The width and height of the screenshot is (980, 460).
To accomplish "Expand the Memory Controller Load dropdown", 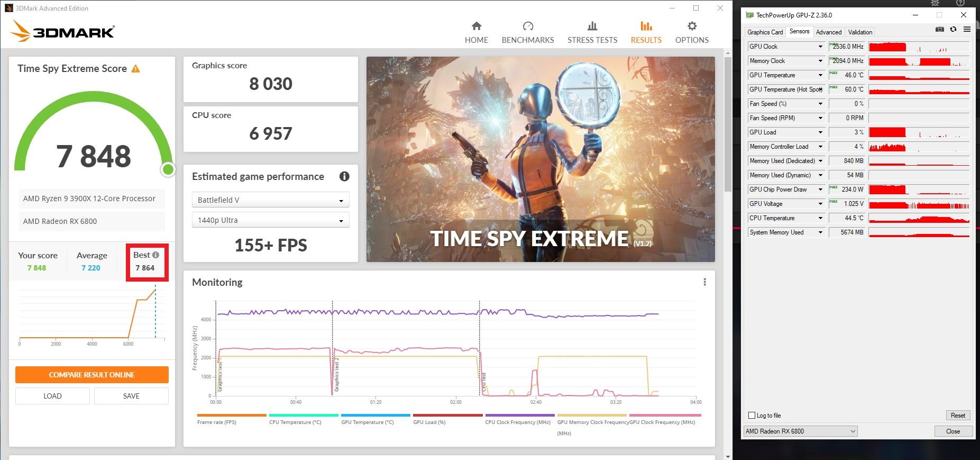I will [820, 147].
